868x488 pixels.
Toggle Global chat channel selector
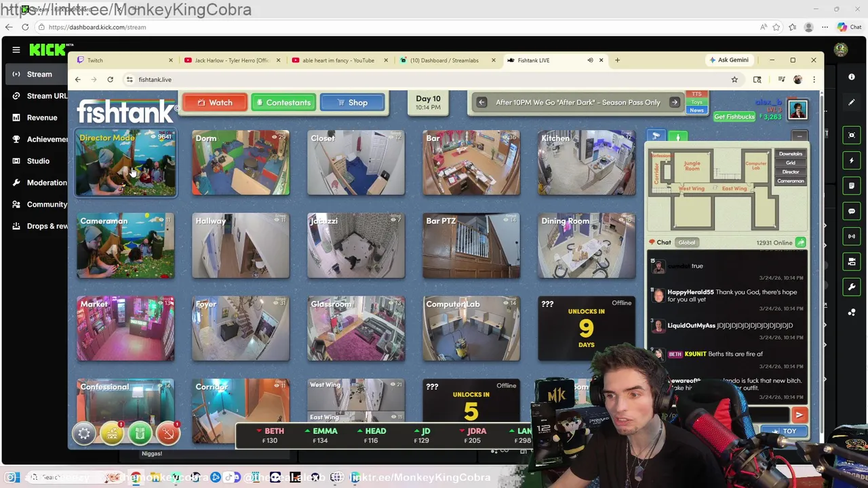pyautogui.click(x=687, y=243)
